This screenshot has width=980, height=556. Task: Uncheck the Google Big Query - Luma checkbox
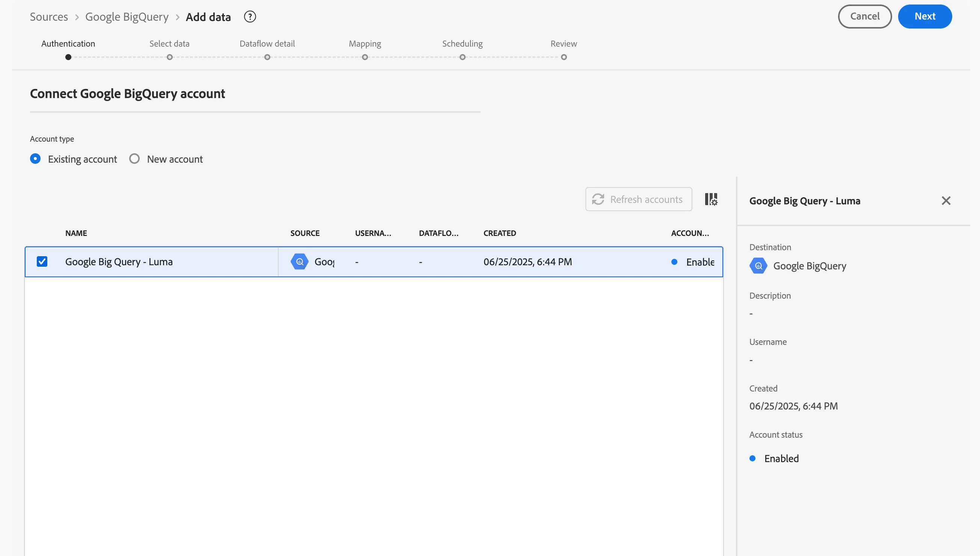[42, 261]
